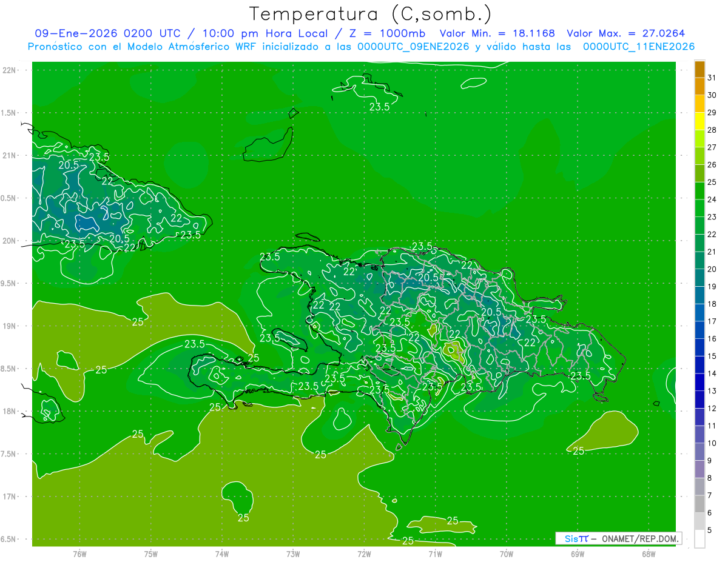Click the color bar segment between 20 and 21

pyautogui.click(x=699, y=261)
